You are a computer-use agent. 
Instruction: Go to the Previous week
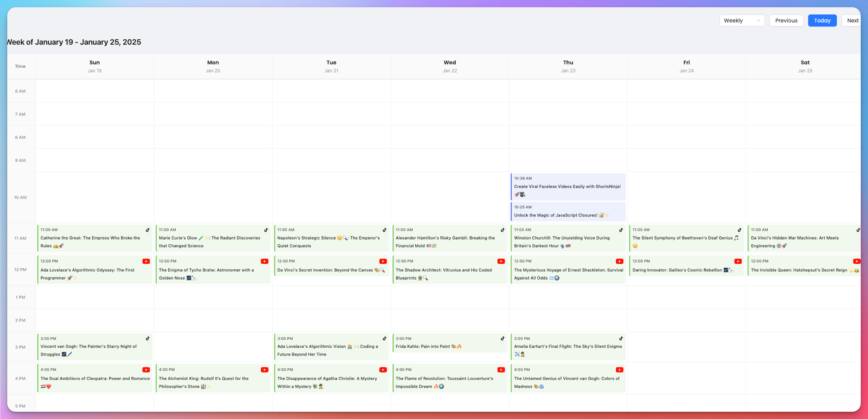tap(786, 20)
